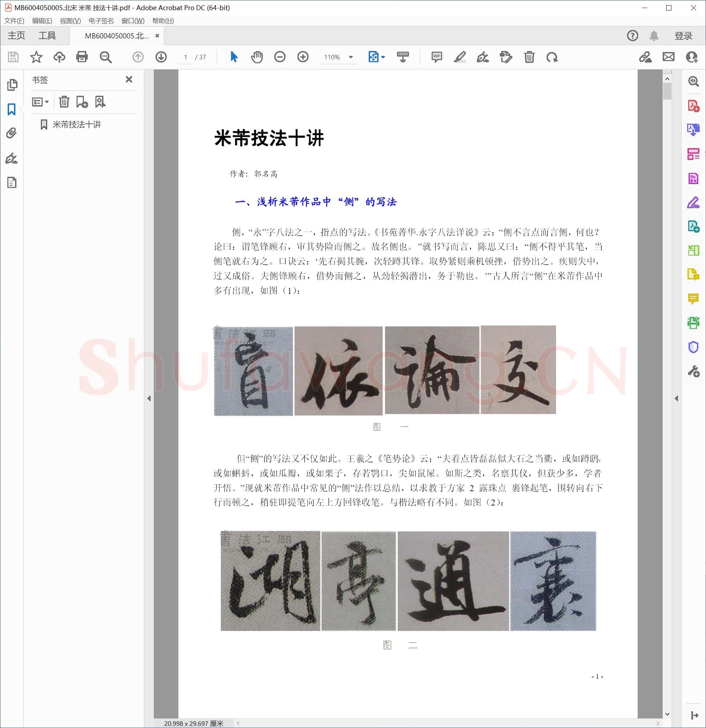
Task: Click the New bookmark icon
Action: (82, 101)
